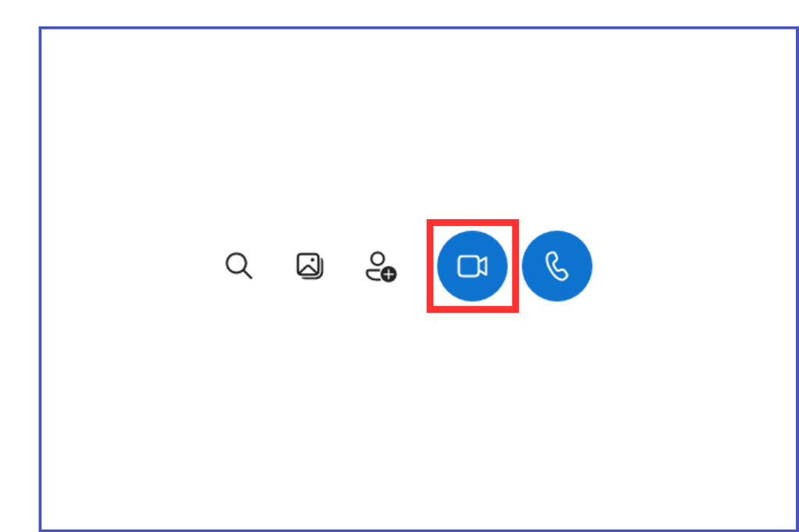Open search via the magnifying glass icon
The image size is (799, 532).
coord(239,265)
